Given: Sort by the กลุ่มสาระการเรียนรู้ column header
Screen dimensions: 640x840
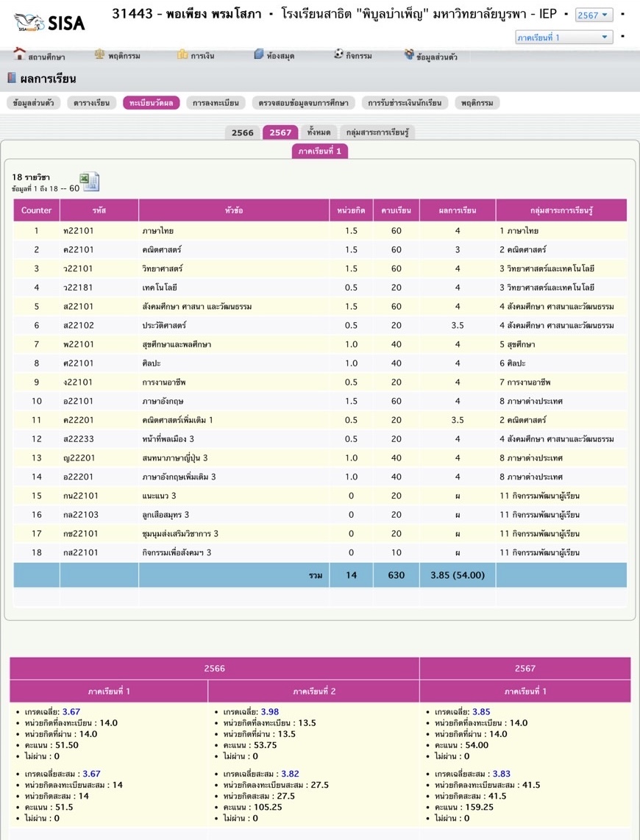Looking at the screenshot, I should point(561,210).
